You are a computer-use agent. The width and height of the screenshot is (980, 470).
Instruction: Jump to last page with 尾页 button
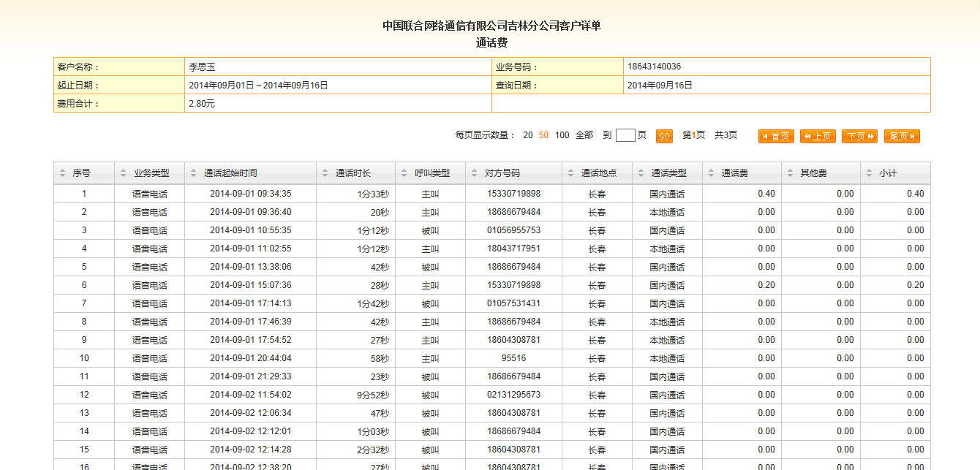902,136
